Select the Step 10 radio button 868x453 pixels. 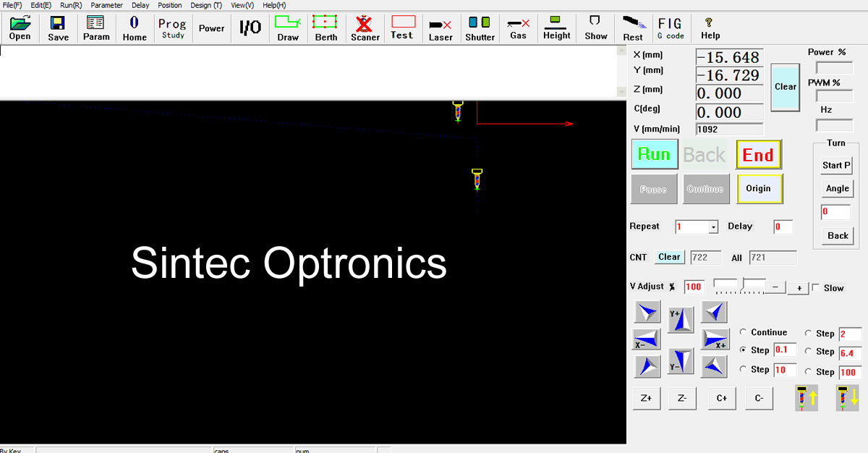743,370
